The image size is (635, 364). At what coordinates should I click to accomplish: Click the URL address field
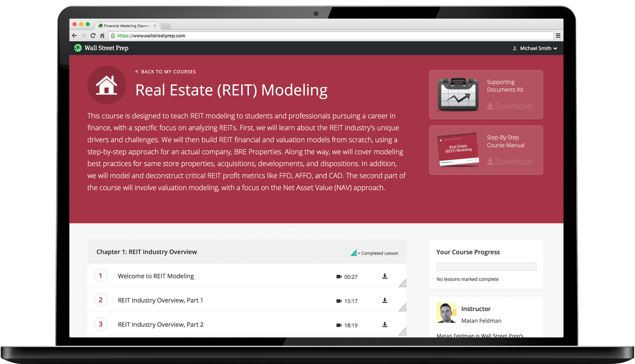331,36
